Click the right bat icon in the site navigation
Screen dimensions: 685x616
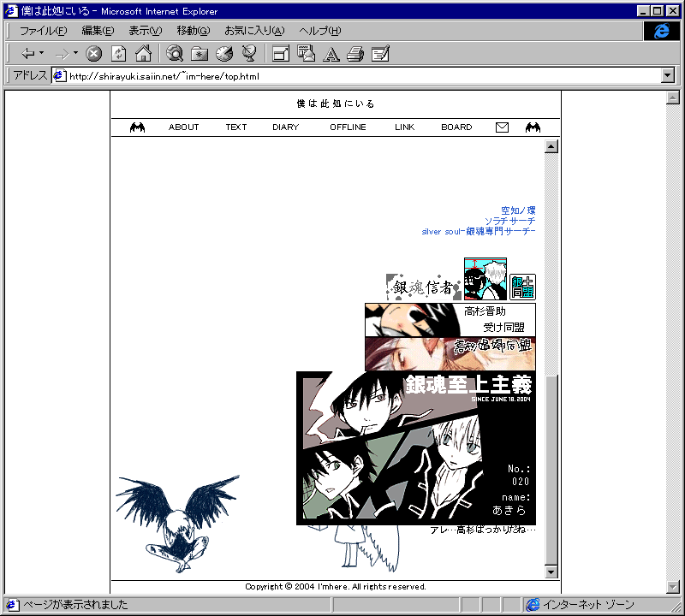533,127
